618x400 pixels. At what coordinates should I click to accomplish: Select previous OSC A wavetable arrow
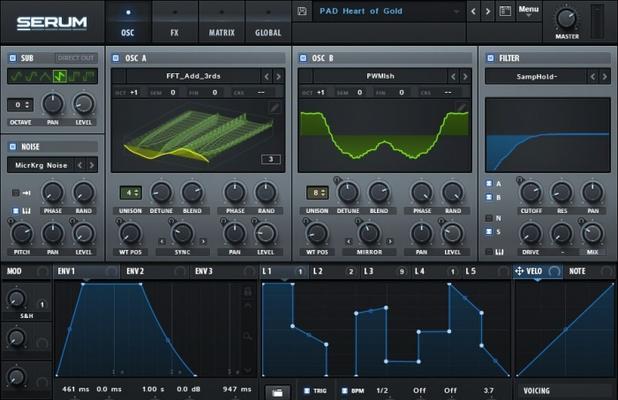267,76
